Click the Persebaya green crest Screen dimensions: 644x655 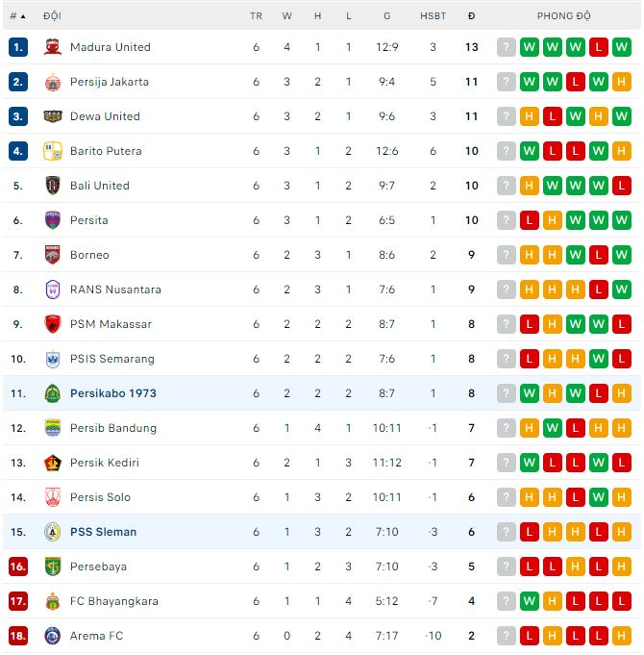(x=53, y=567)
